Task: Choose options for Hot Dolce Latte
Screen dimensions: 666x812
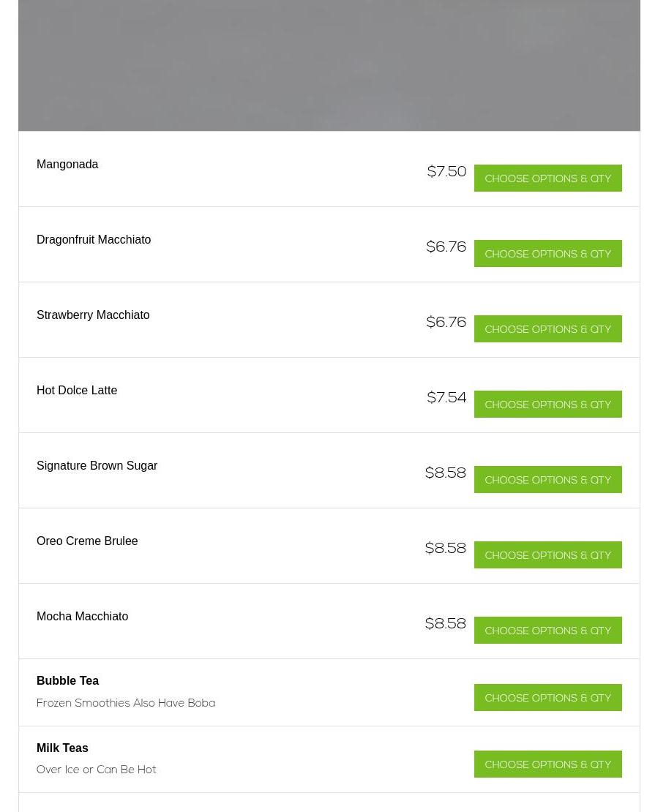Action: pyautogui.click(x=547, y=405)
